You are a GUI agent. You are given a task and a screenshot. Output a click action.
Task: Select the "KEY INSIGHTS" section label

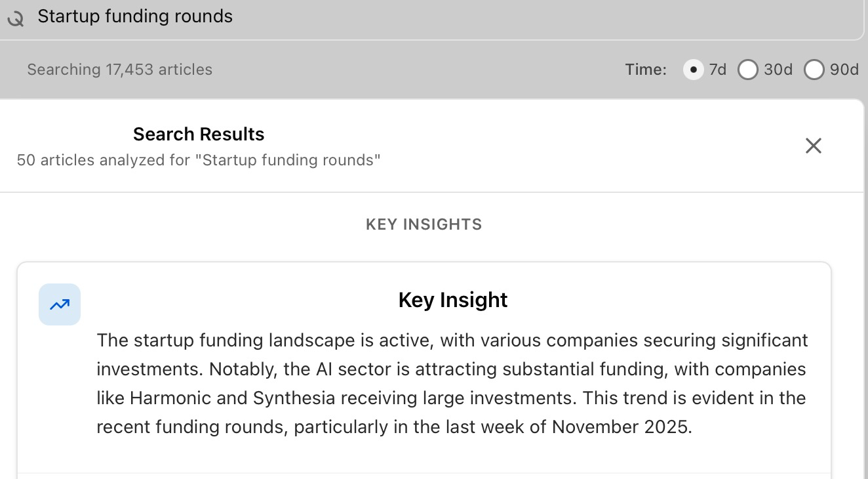424,224
